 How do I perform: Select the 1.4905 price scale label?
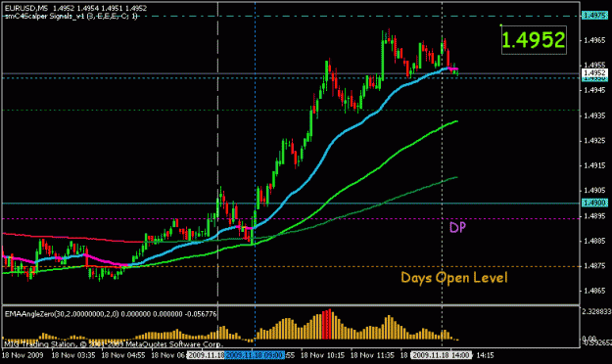click(594, 191)
